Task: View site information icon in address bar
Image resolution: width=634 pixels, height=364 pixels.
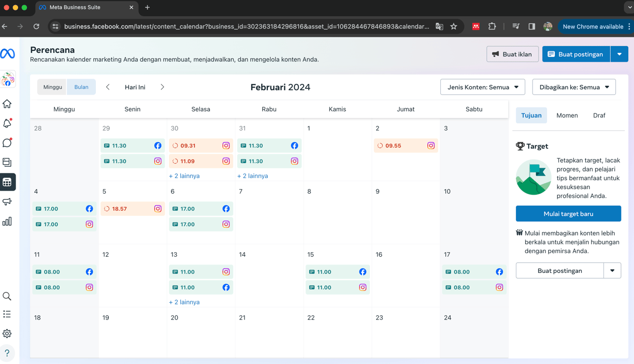Action: coord(55,26)
